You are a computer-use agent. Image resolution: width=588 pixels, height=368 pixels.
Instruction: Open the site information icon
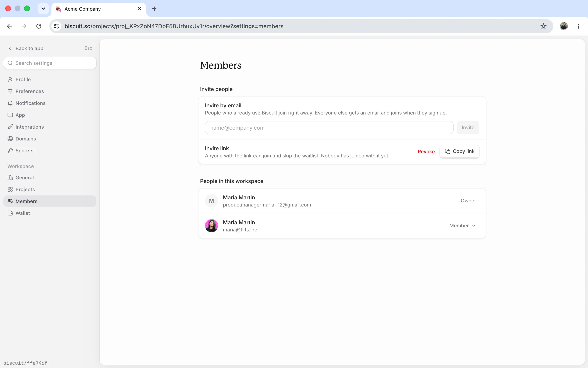coord(56,26)
